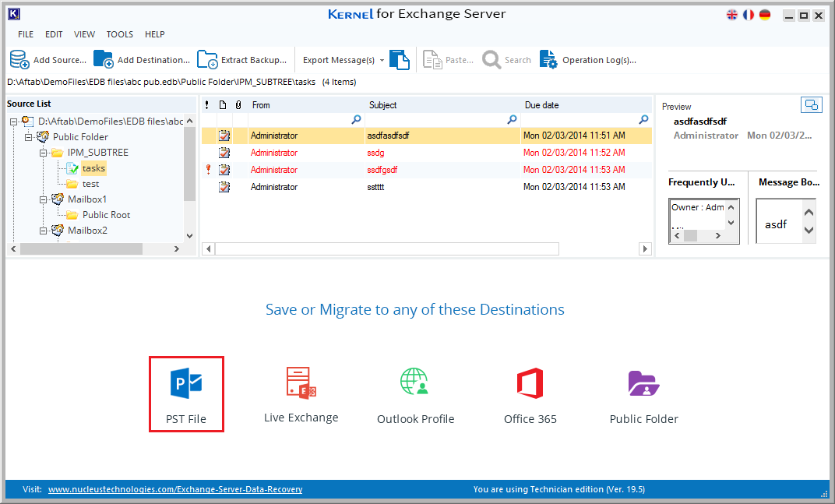835x504 pixels.
Task: Open the FILE menu
Action: point(26,34)
